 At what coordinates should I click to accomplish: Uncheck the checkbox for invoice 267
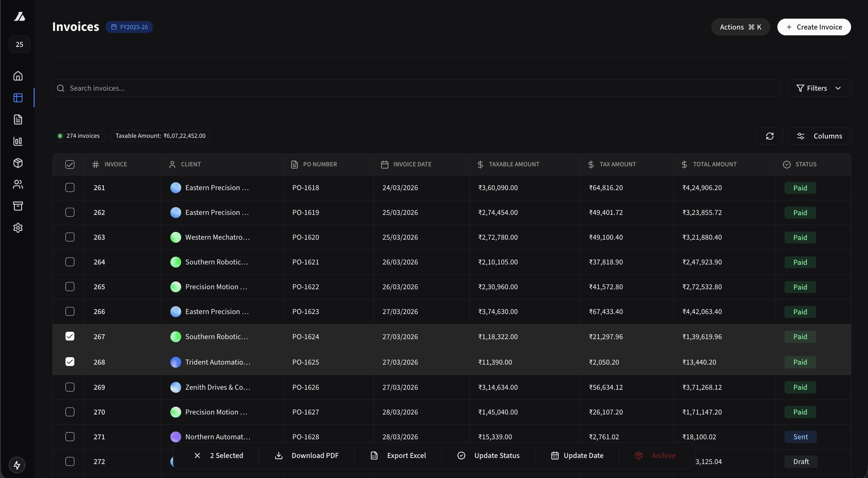tap(70, 336)
